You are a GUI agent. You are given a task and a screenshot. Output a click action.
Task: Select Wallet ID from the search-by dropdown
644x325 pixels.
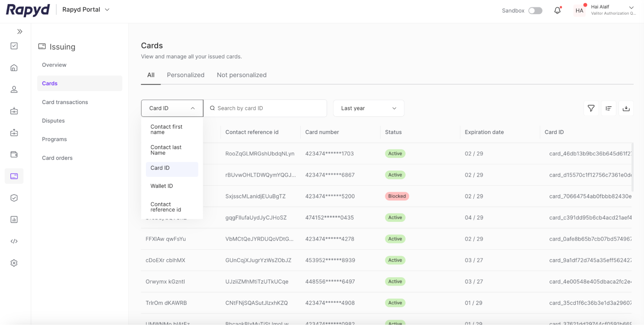162,186
